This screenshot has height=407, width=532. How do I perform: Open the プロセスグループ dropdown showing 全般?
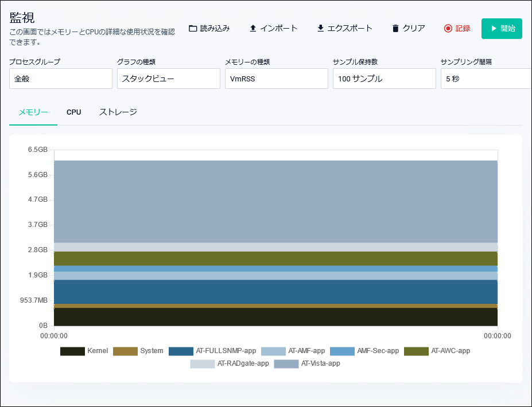click(x=61, y=79)
